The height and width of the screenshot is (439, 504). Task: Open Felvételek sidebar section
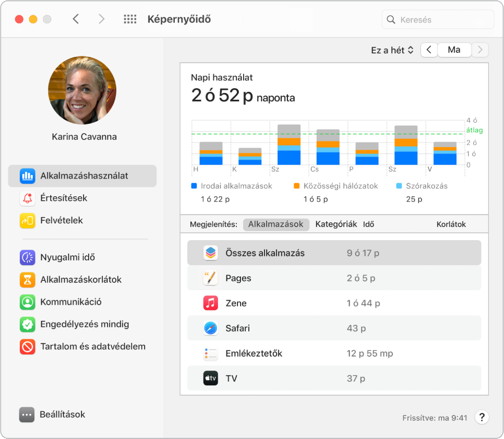(82, 221)
